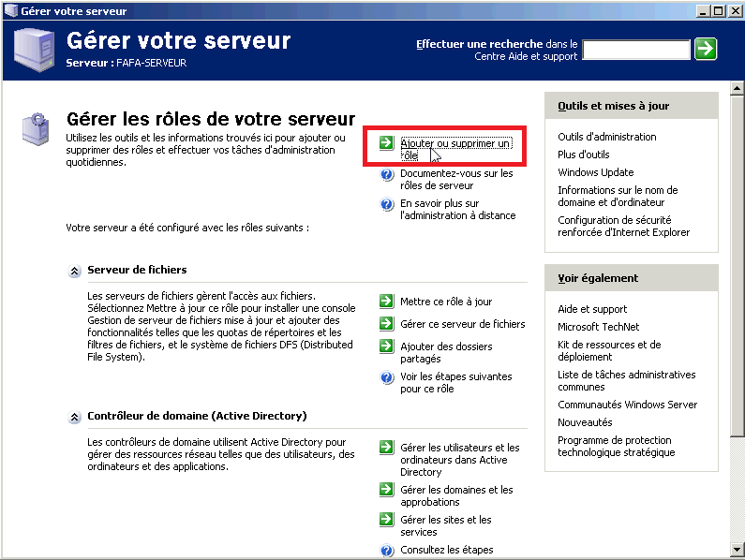Click green arrow icon next to Mettre ce rôle à jour

coord(387,302)
